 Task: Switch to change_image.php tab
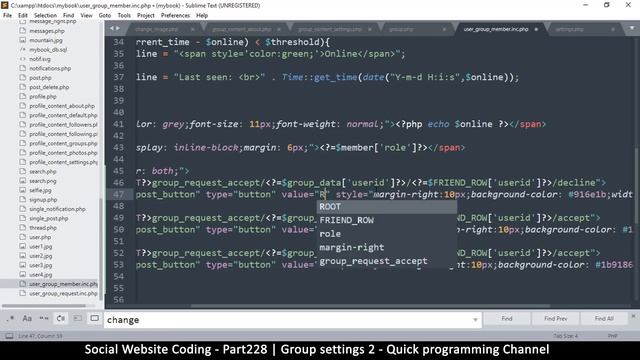[x=156, y=29]
